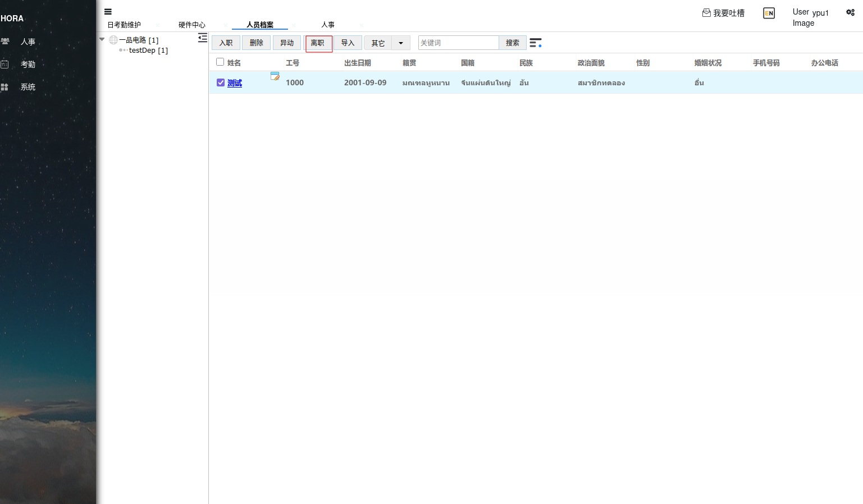863x504 pixels.
Task: Click the hamburger menu icon
Action: click(108, 12)
